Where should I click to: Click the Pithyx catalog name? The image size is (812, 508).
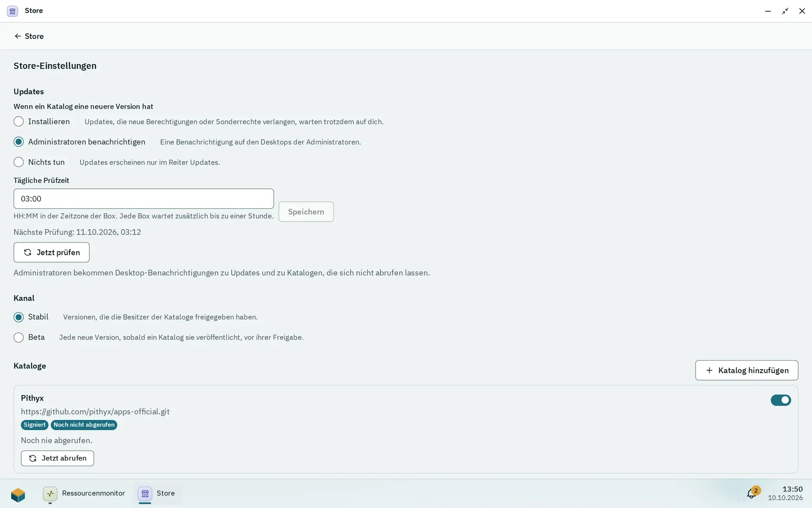tap(32, 398)
